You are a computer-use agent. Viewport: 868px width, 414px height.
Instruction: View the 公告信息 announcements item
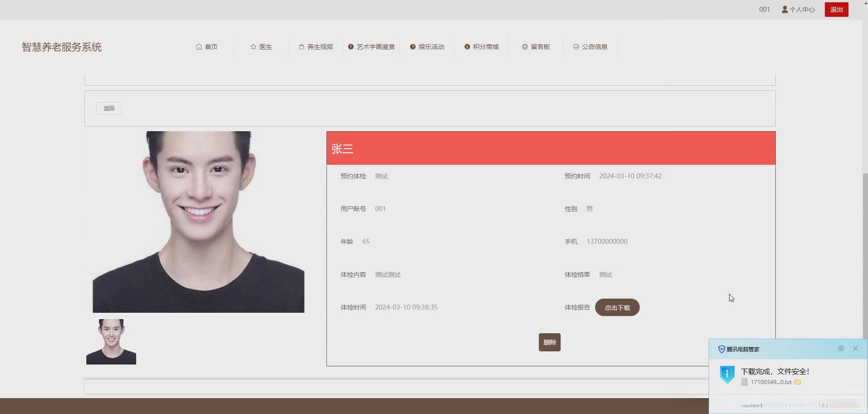click(590, 47)
